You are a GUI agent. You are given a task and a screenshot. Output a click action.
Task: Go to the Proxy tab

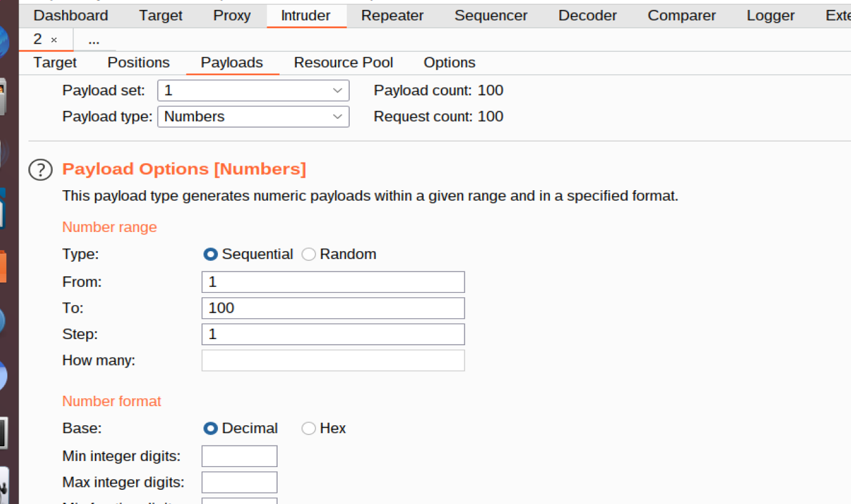pos(232,16)
